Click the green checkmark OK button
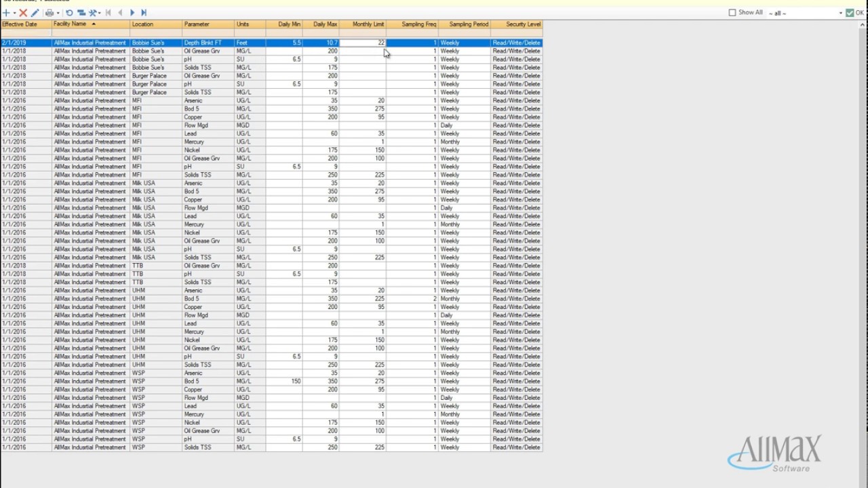Image resolution: width=868 pixels, height=488 pixels. [x=854, y=13]
